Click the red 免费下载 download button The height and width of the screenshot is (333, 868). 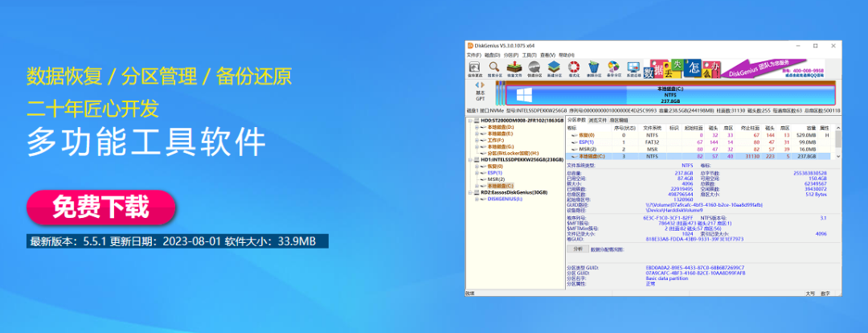click(x=100, y=208)
